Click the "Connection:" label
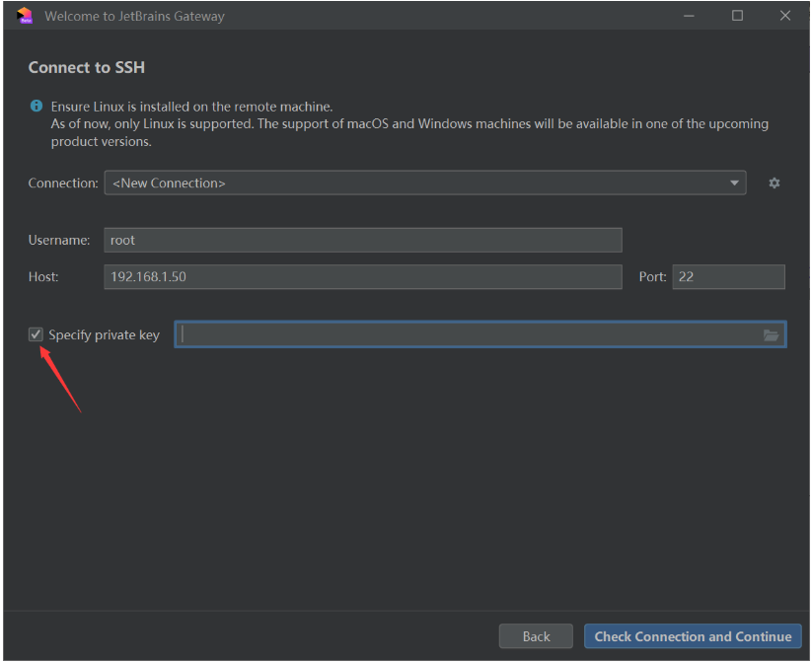 point(63,184)
